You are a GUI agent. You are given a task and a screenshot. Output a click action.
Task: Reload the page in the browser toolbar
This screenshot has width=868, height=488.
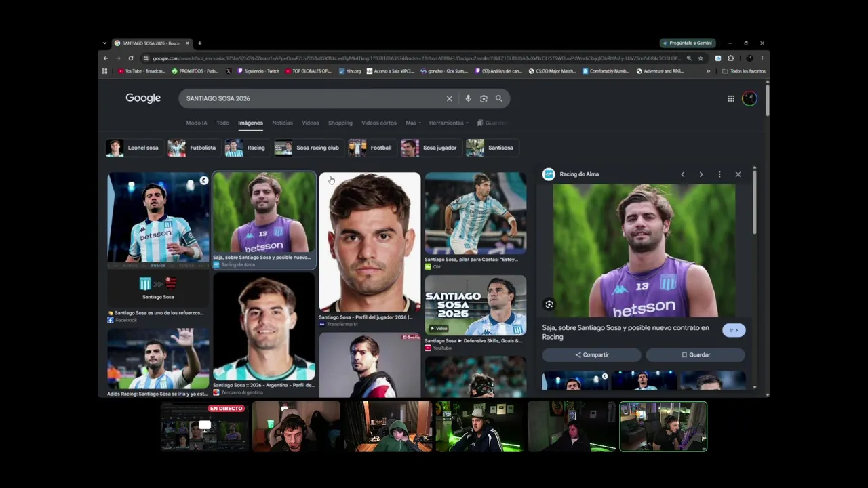[131, 58]
